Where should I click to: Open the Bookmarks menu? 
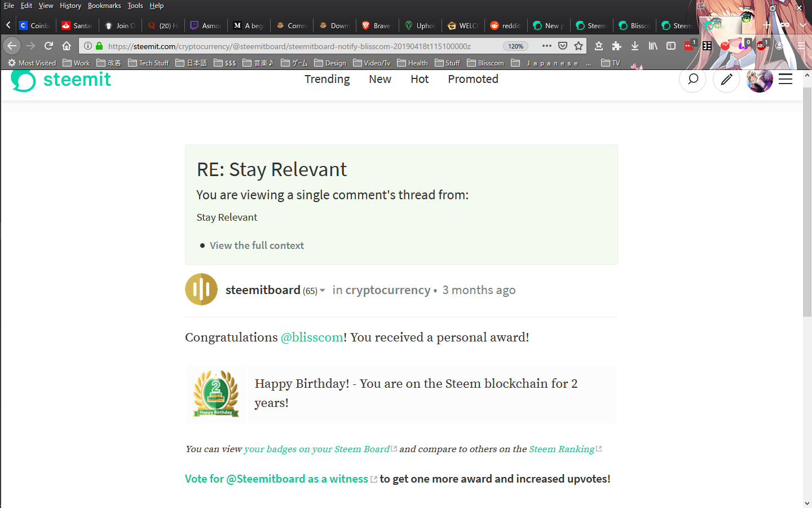tap(104, 6)
